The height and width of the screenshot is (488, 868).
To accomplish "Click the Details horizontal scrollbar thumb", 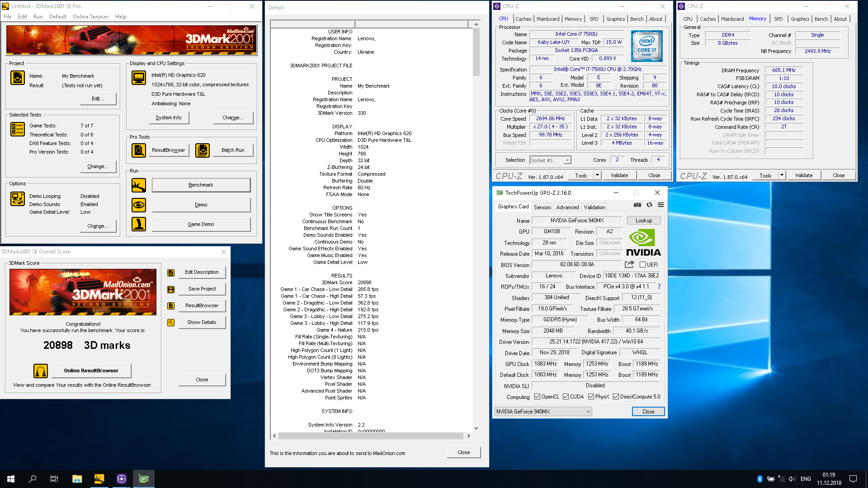I will coord(371,436).
